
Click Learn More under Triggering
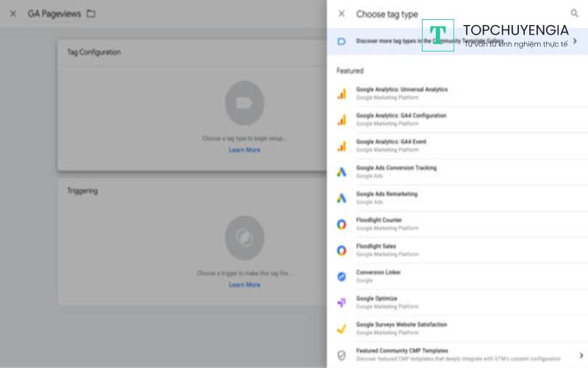click(244, 285)
